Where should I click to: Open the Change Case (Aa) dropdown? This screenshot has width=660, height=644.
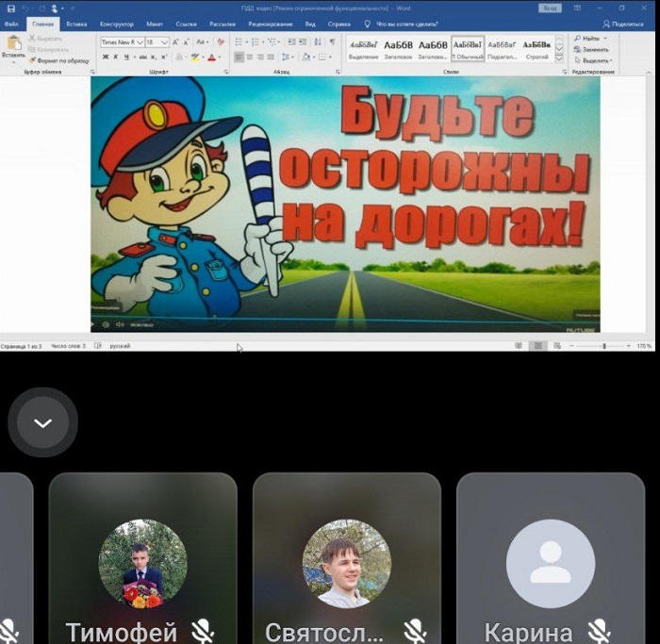[203, 42]
